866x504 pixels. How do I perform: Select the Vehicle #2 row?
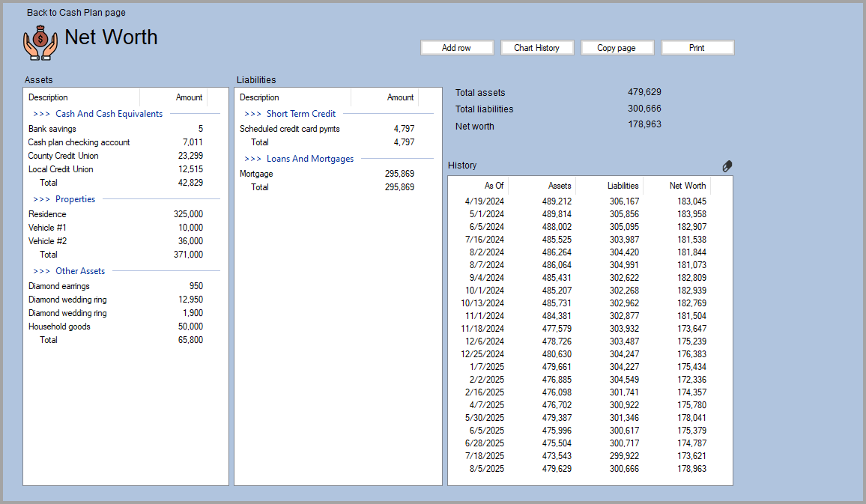[116, 241]
